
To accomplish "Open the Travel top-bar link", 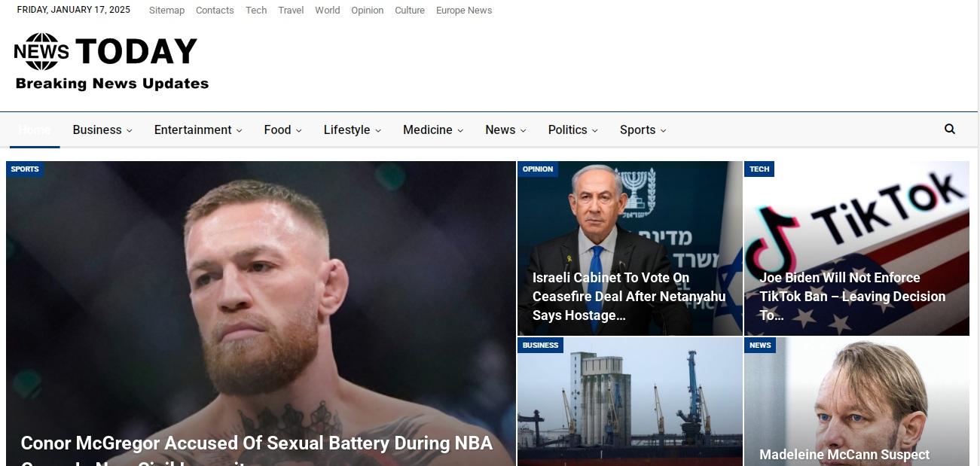I will coord(291,11).
